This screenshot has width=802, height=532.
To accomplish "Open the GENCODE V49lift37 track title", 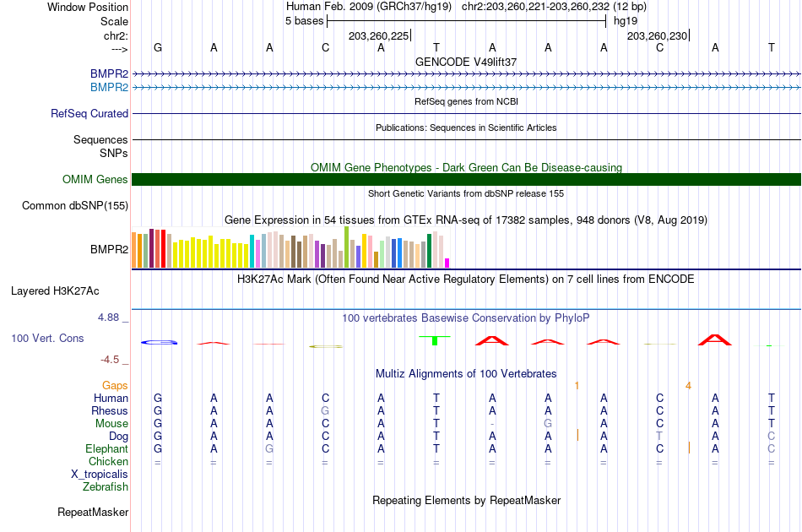I will pyautogui.click(x=466, y=62).
